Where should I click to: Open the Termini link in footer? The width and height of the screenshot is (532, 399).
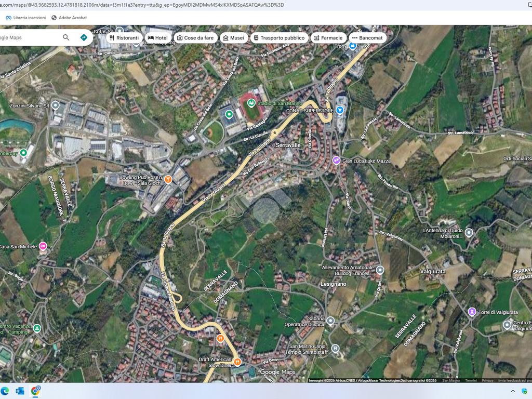click(471, 380)
